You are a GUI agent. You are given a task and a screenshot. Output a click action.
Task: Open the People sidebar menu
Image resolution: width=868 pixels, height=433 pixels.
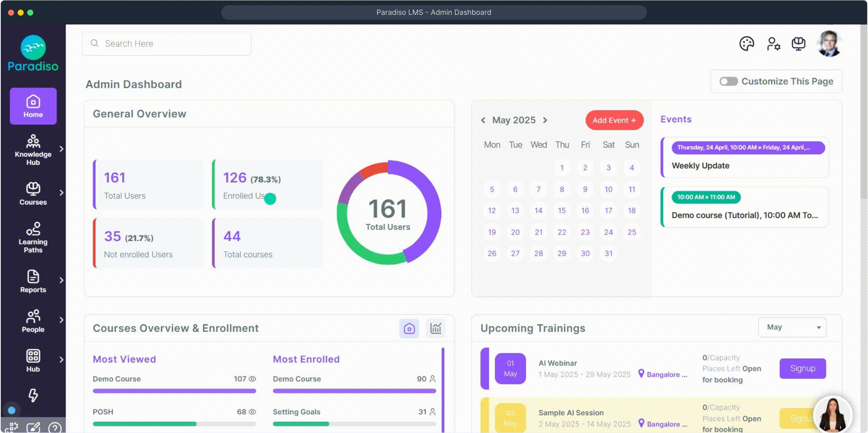[x=33, y=321]
